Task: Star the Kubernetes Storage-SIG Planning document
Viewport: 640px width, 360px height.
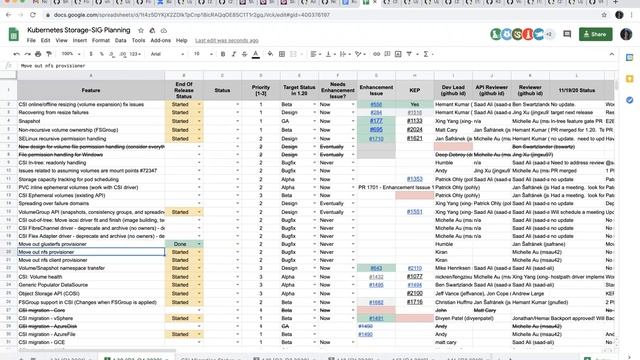Action: 141,30
